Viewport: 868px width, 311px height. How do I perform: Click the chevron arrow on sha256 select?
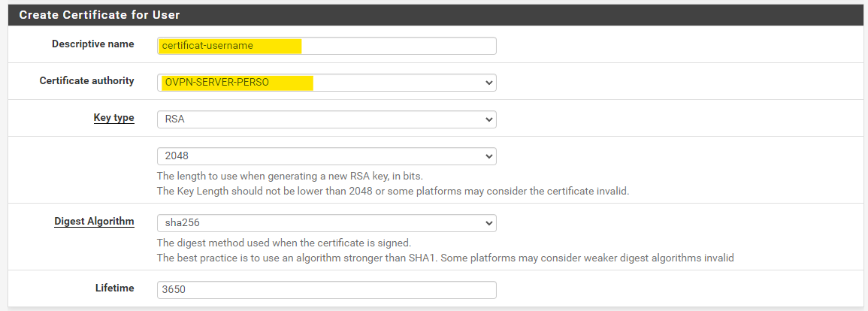click(488, 223)
